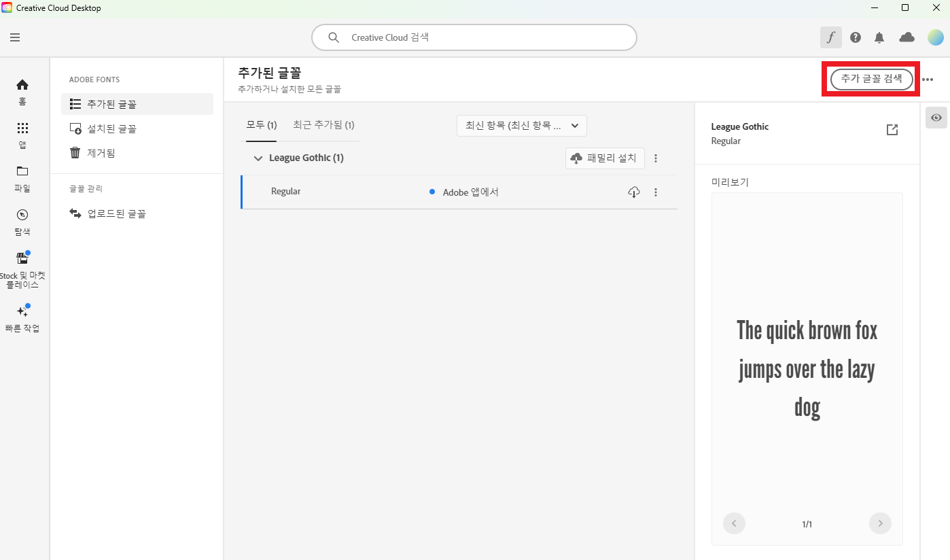This screenshot has height=560, width=950.
Task: Open the hamburger menu
Action: click(x=15, y=37)
